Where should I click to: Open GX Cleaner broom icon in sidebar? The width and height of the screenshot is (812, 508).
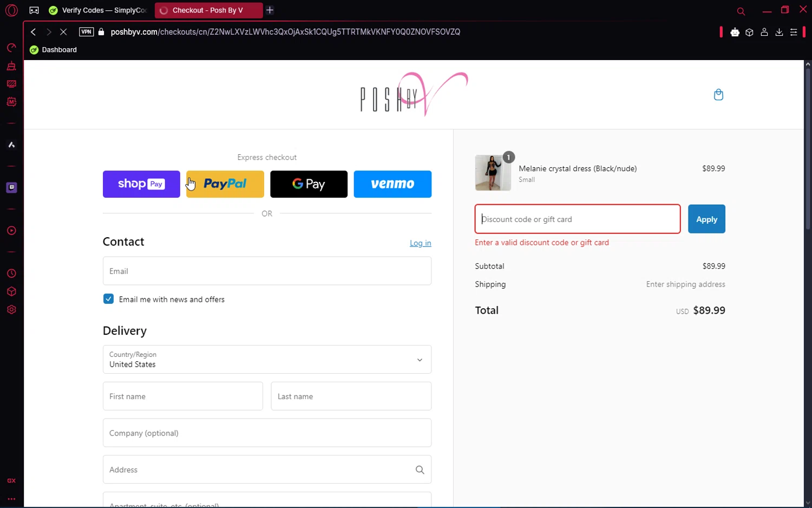pos(11,66)
